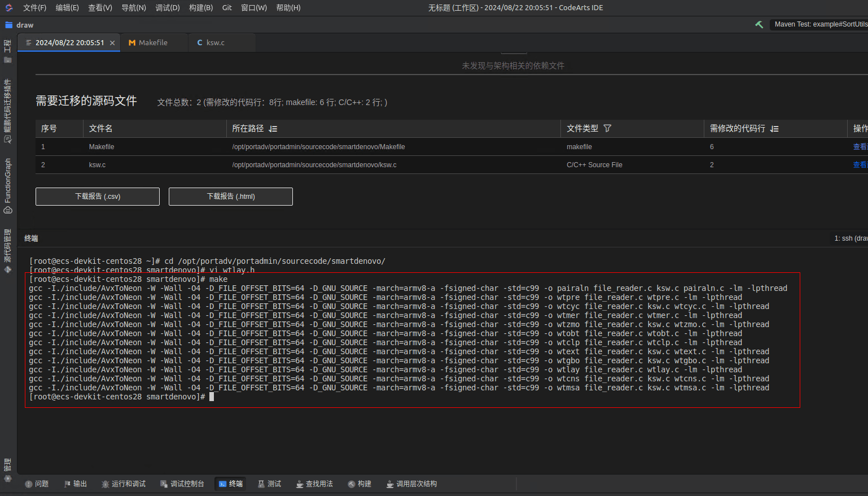Open the 输出 output panel
Viewport: 868px width, 496px height.
(76, 484)
